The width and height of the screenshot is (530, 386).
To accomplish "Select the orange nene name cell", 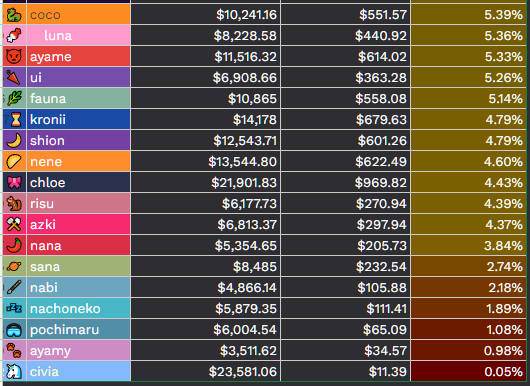I will coord(78,162).
